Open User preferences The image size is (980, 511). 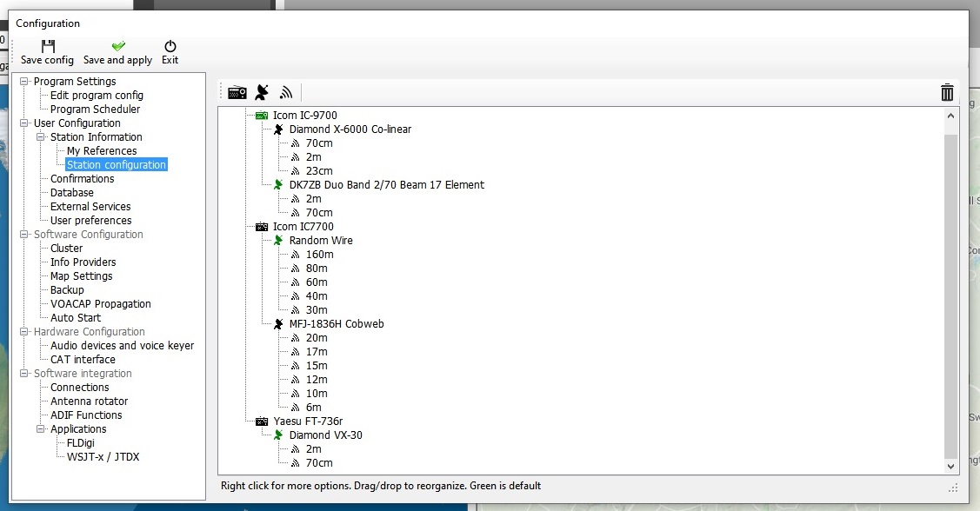click(x=90, y=221)
